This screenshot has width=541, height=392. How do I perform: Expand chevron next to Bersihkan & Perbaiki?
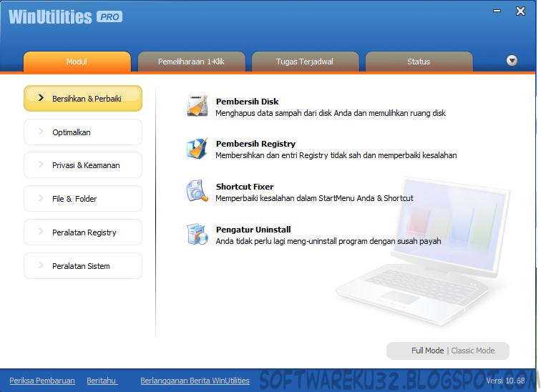click(x=41, y=98)
